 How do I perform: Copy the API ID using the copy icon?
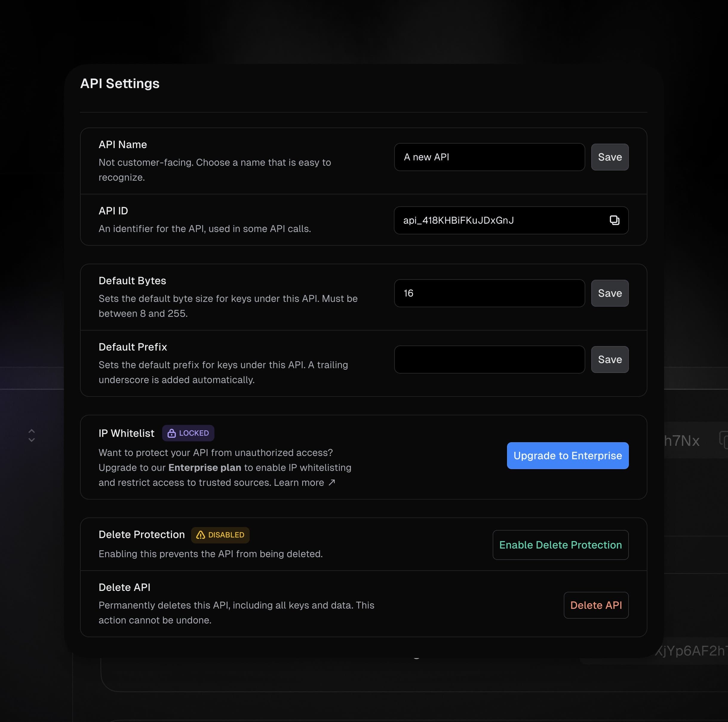point(615,220)
